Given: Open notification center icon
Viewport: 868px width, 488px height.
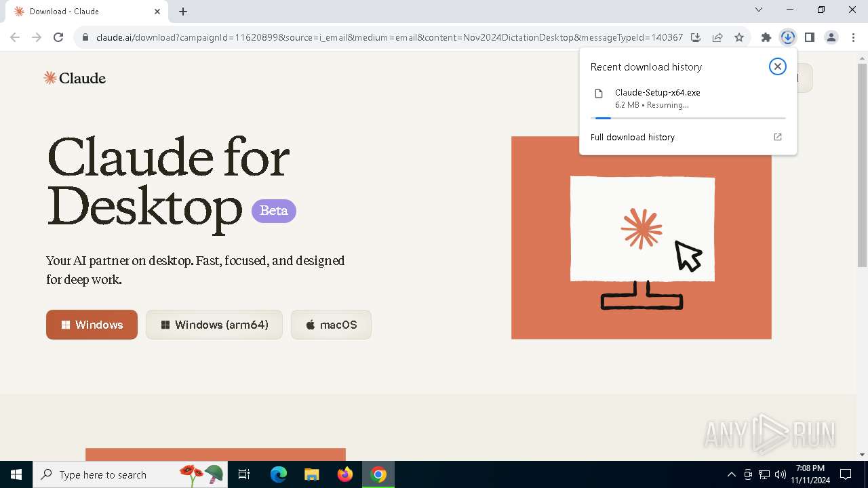Looking at the screenshot, I should (x=846, y=474).
